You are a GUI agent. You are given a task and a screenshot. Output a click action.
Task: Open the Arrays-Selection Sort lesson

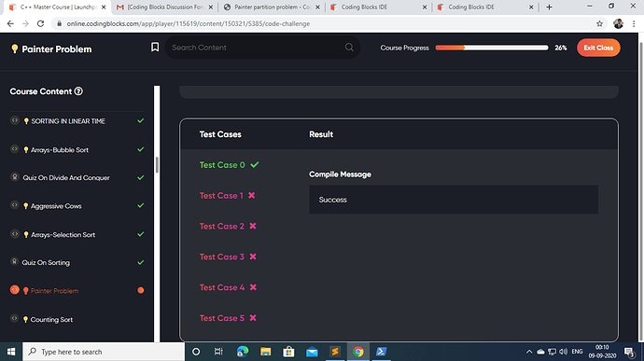63,235
